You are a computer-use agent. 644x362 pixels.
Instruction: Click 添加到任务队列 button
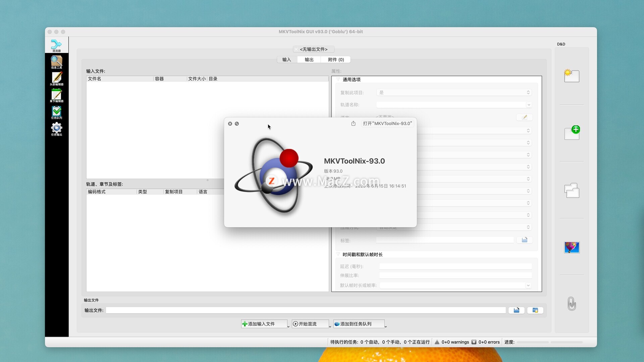[x=359, y=324]
